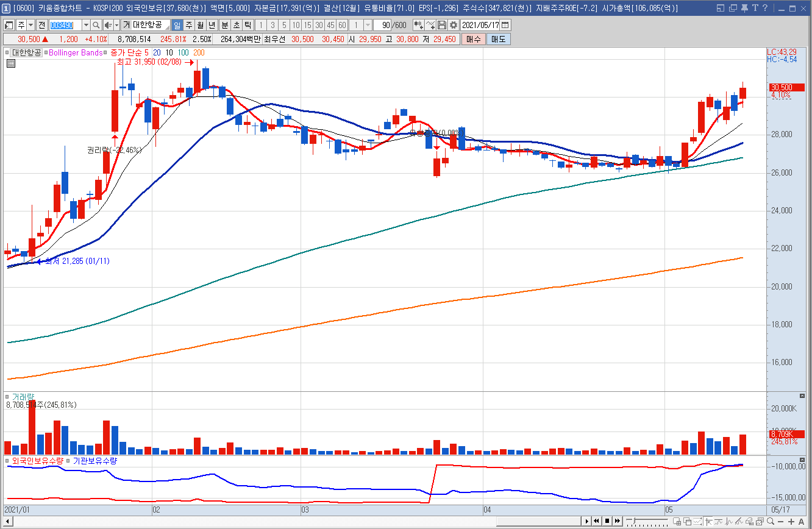
Task: Open the 주 market type dropdown arrow
Action: pyautogui.click(x=31, y=25)
